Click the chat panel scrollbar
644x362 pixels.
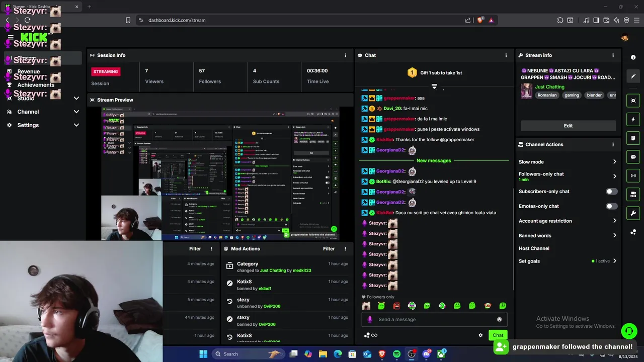tap(513, 239)
